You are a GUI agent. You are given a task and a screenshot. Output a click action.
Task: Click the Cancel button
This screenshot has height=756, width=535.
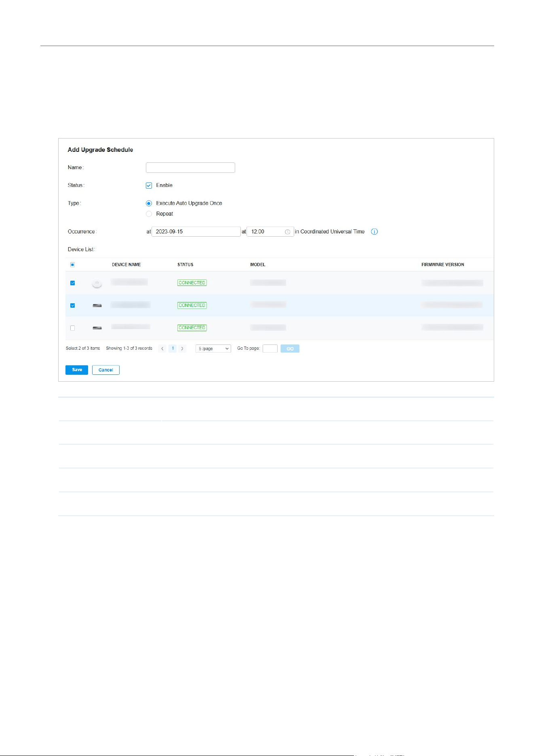[106, 370]
